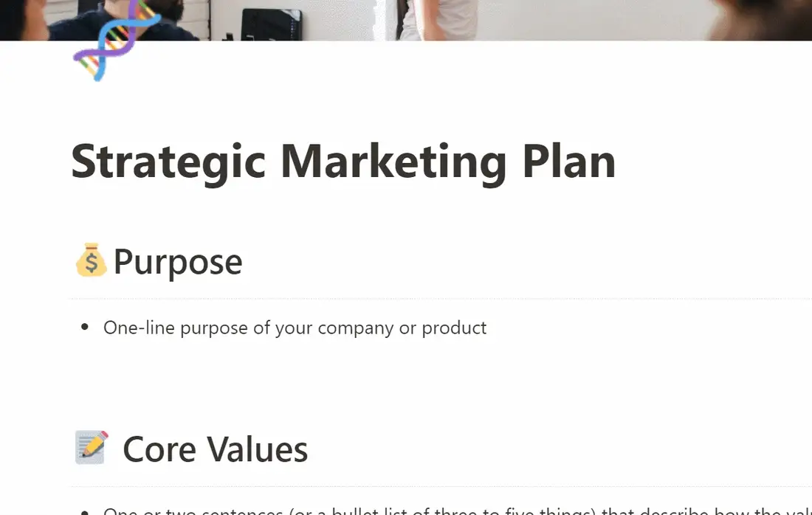This screenshot has width=812, height=515.
Task: Click the bullet point before One-line purpose
Action: pos(85,327)
